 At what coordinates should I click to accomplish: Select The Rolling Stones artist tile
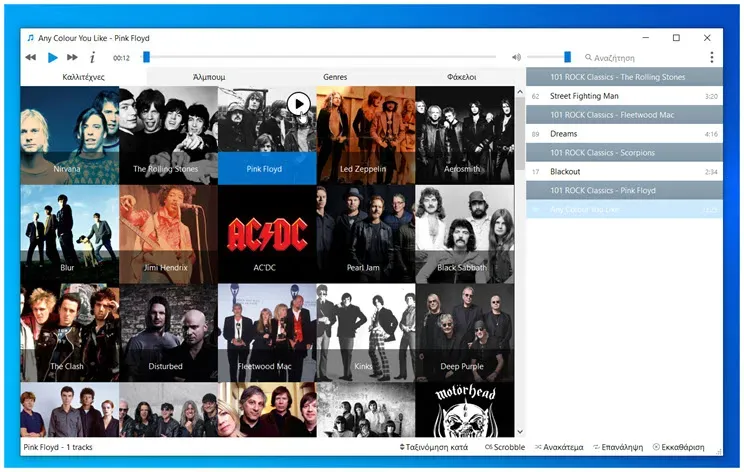[x=168, y=135]
